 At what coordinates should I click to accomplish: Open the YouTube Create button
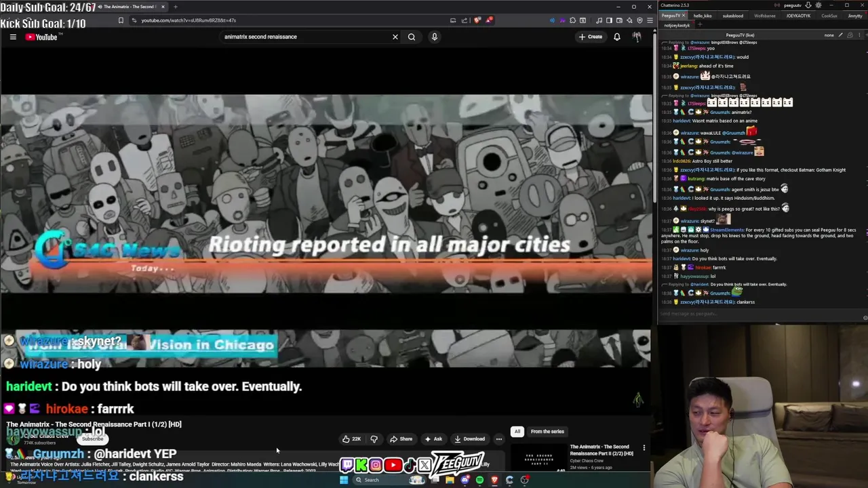(x=591, y=37)
